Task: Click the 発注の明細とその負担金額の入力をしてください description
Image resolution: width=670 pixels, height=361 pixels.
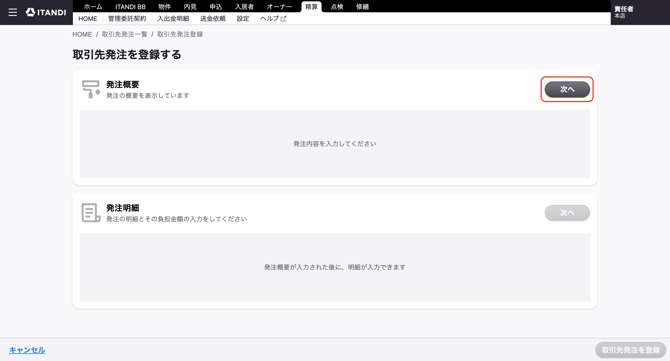Action: [x=176, y=219]
